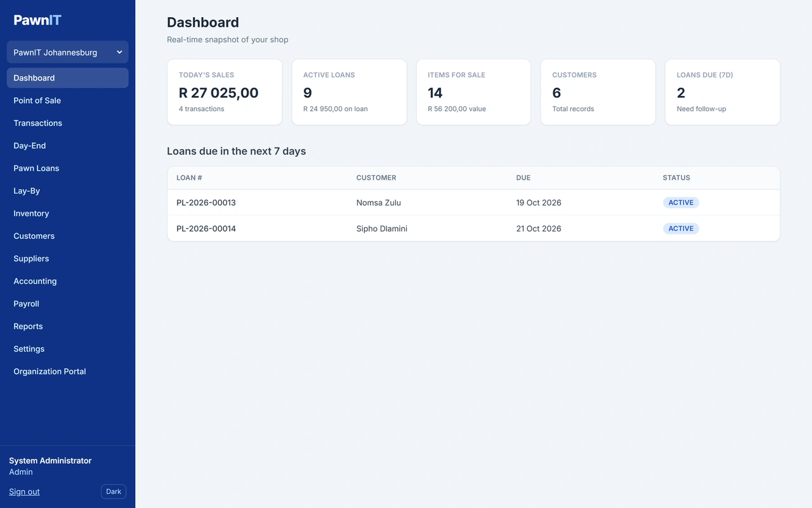Screen dimensions: 812x508
Task: Toggle Dark mode button
Action: click(x=114, y=491)
